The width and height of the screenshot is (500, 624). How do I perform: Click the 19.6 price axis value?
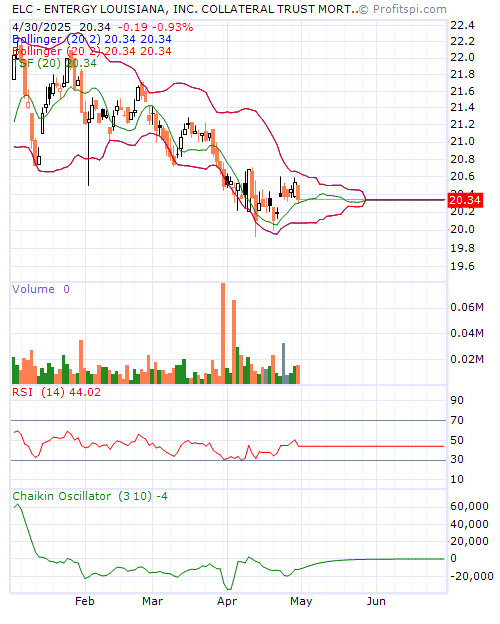[x=463, y=266]
